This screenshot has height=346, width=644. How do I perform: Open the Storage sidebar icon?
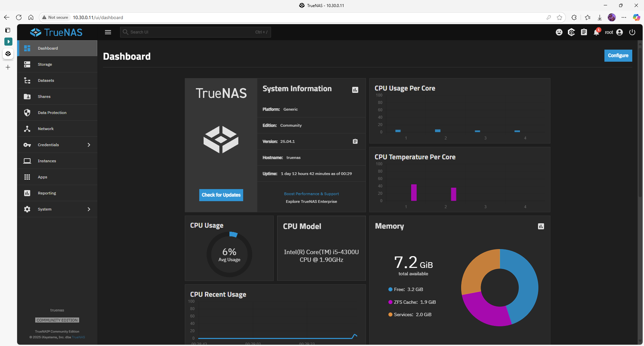coord(27,64)
